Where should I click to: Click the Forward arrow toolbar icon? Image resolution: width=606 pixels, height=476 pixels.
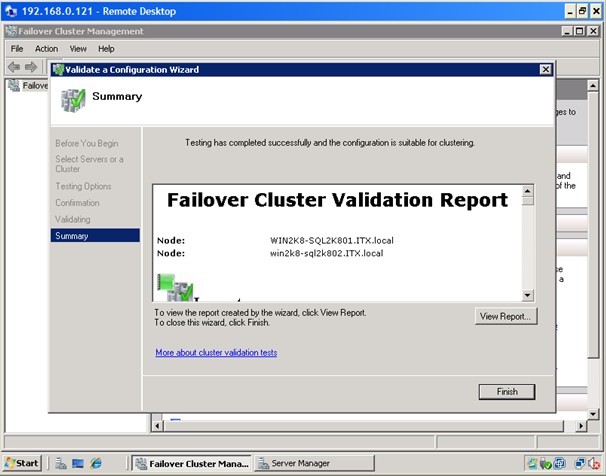click(31, 67)
